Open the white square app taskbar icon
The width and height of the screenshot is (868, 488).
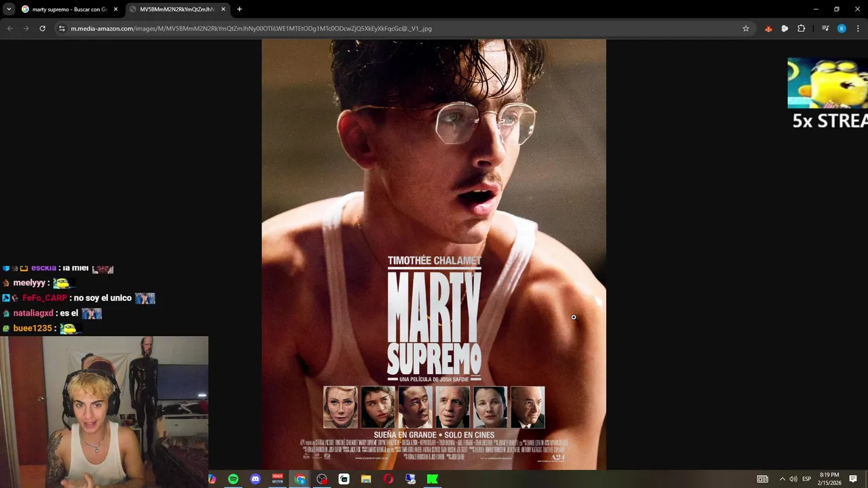pyautogui.click(x=344, y=479)
